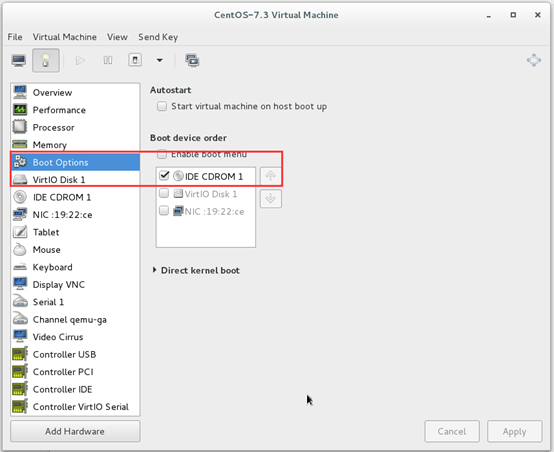Move boot device down arrow button
554x452 pixels.
pos(271,199)
